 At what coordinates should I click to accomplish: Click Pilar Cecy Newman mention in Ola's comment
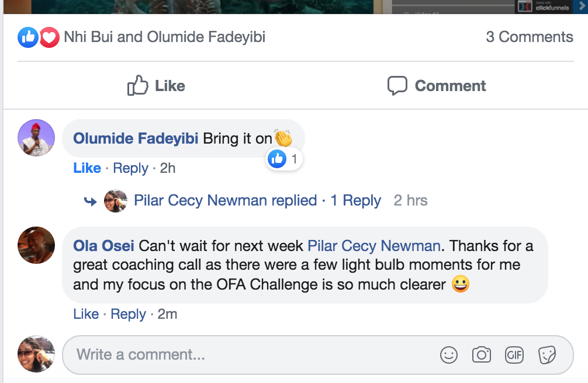[x=373, y=246]
